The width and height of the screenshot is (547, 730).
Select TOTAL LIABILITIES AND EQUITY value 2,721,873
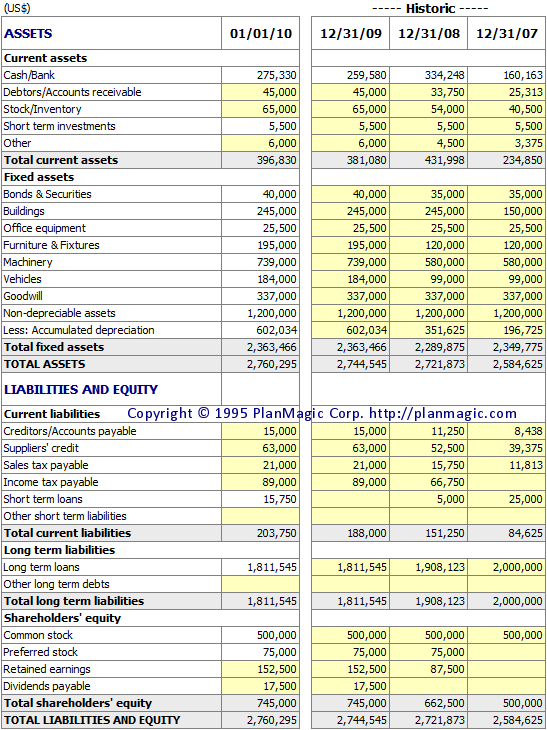click(429, 720)
